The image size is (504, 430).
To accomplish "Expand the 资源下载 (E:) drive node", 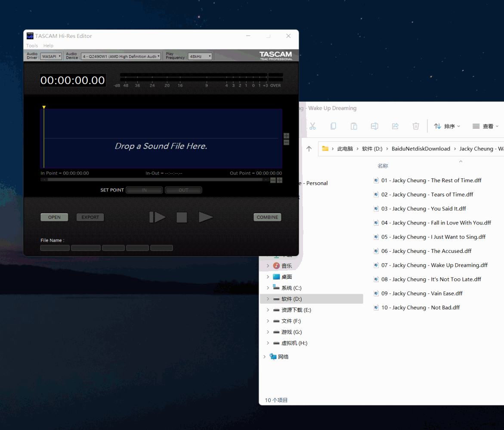I will click(268, 310).
